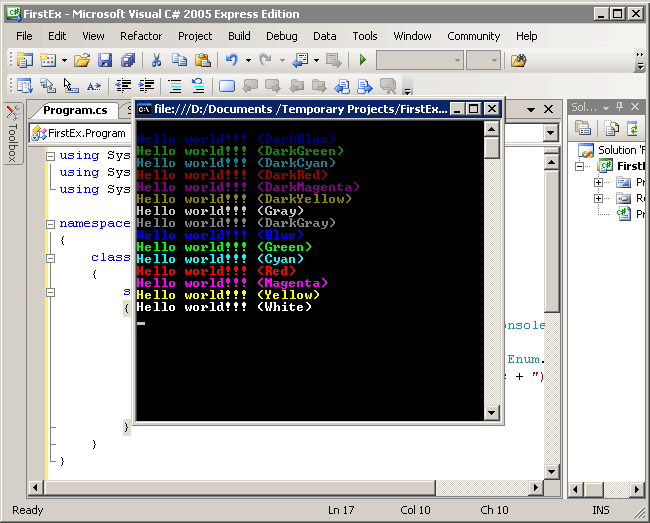Click the text editor toolbar options arrow
650x523 pixels.
(x=408, y=86)
